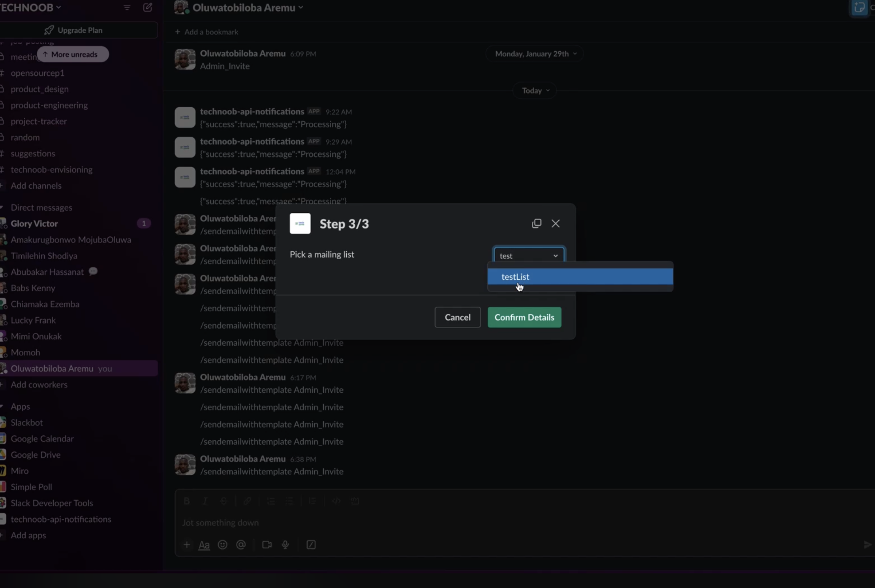Click Confirm Details in the dialog
This screenshot has width=875, height=588.
point(524,317)
